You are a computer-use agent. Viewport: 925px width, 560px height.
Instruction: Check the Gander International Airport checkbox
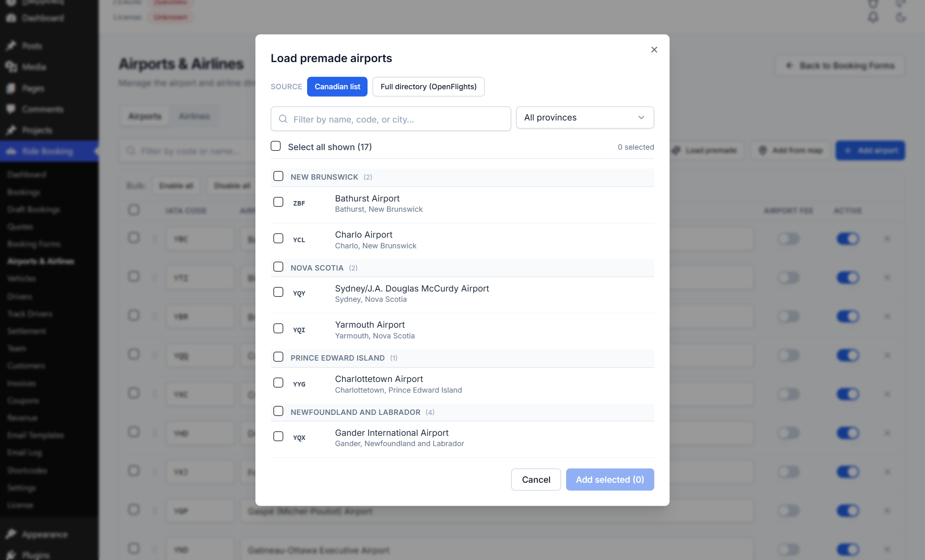coord(278,436)
